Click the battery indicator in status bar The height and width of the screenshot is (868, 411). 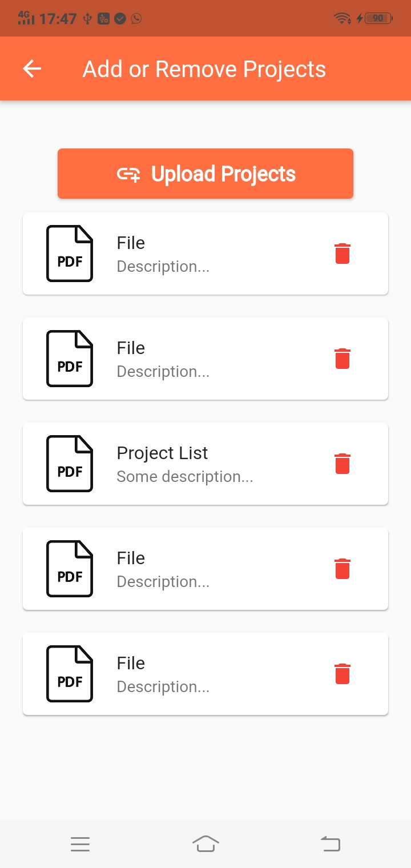[x=378, y=18]
